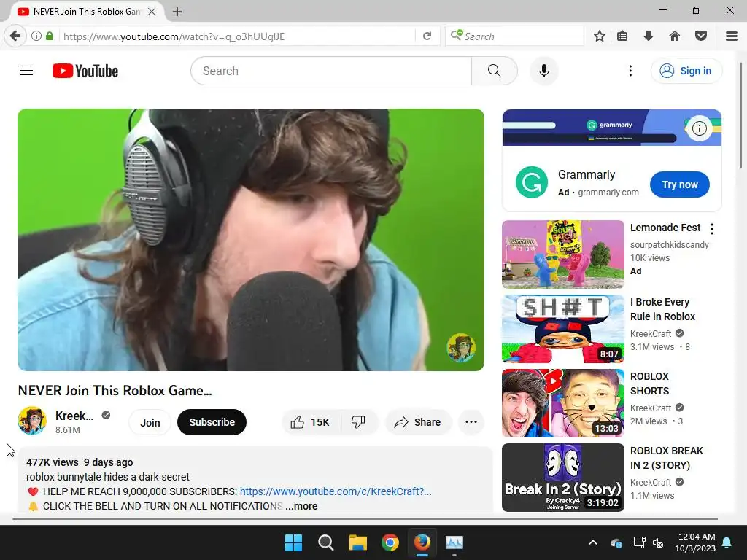This screenshot has width=747, height=560.
Task: Click the Firefox toolbar search box
Action: 514,36
